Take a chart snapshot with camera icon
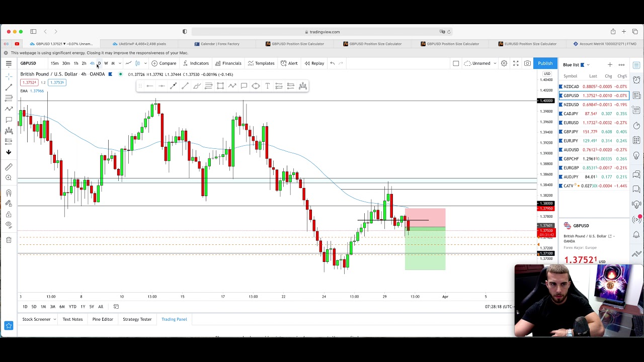 [x=527, y=63]
